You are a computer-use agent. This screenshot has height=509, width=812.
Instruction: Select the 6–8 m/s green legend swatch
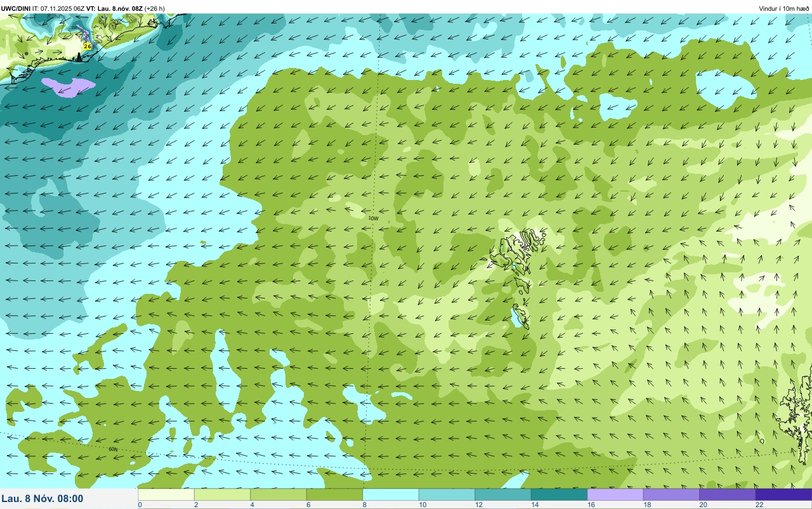point(334,494)
